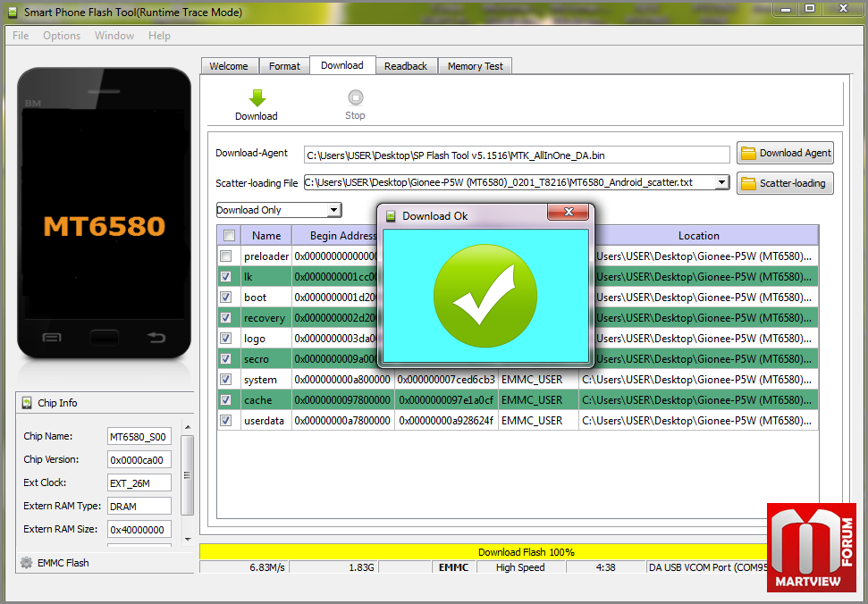The image size is (868, 604).
Task: Open the Window menu
Action: click(x=114, y=36)
